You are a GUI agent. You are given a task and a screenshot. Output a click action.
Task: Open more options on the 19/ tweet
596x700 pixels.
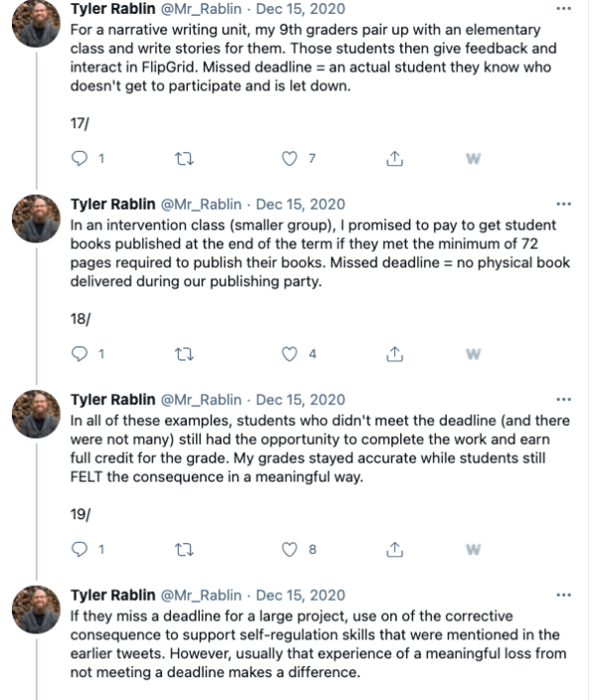[x=564, y=399]
